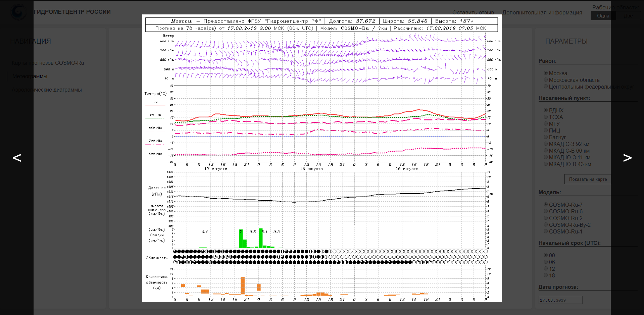This screenshot has width=644, height=315.
Task: Click the forecast date input field
Action: [x=560, y=300]
